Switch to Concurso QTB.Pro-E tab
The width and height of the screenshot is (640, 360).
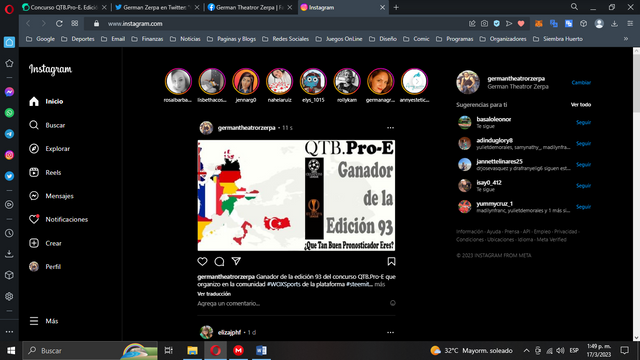pyautogui.click(x=64, y=7)
